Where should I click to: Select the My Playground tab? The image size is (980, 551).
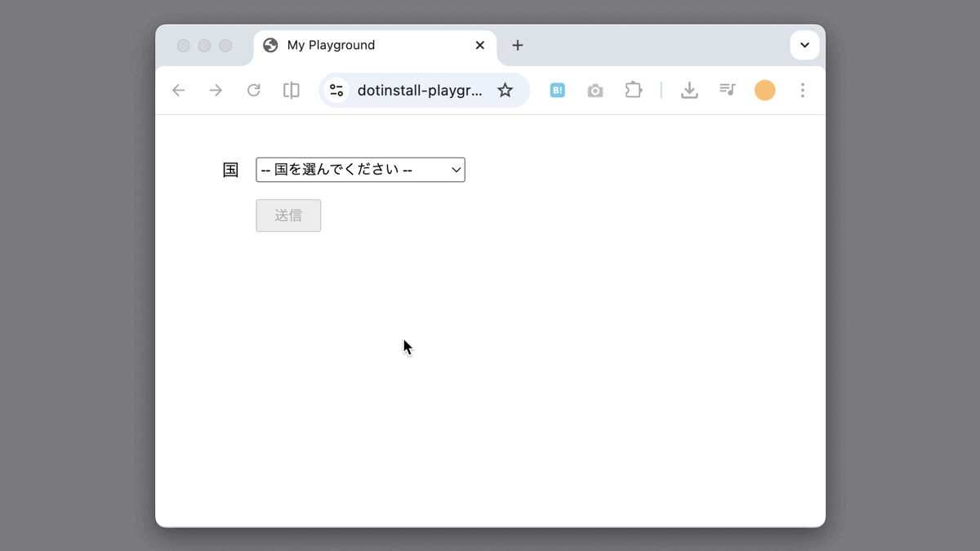tap(351, 45)
